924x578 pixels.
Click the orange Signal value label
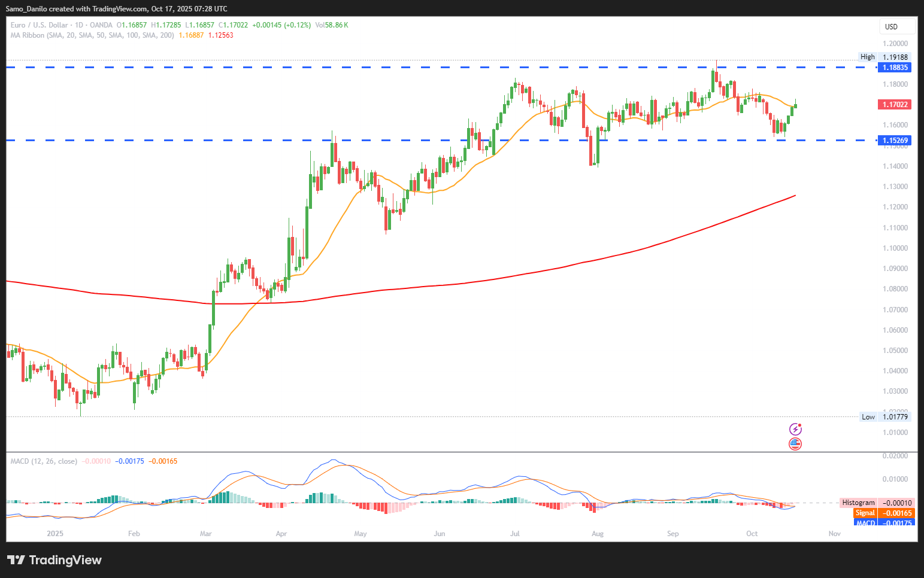point(883,513)
